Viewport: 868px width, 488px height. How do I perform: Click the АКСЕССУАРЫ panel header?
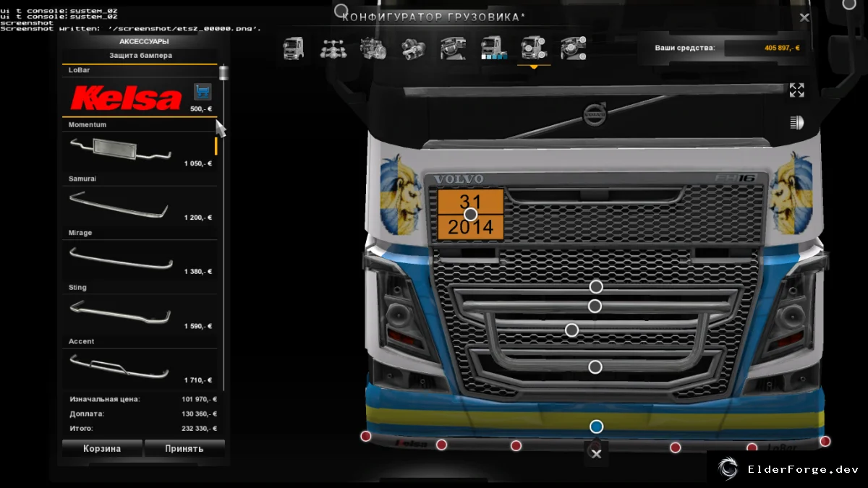tap(144, 41)
